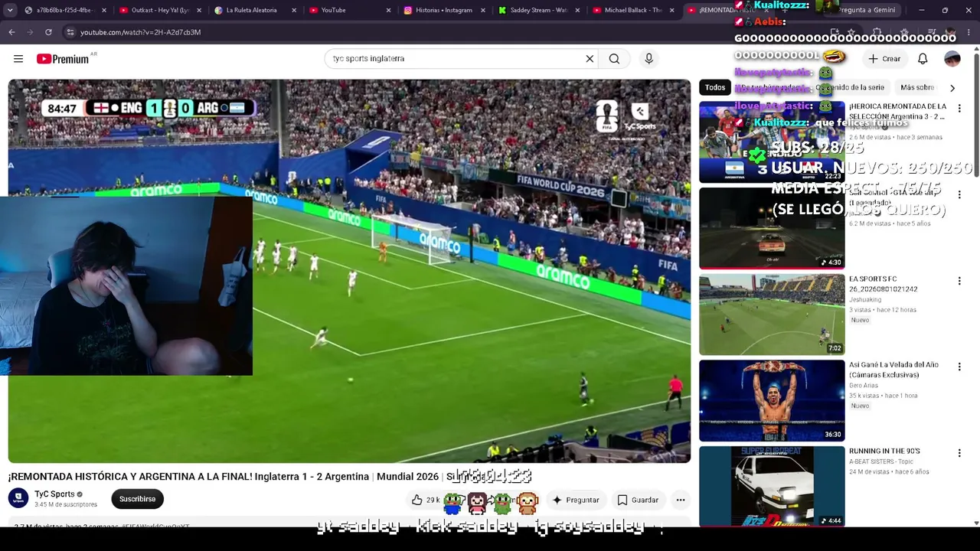Click the title "EA SPORTS FC 26_20260801021242"
This screenshot has height=551, width=980.
pyautogui.click(x=883, y=284)
